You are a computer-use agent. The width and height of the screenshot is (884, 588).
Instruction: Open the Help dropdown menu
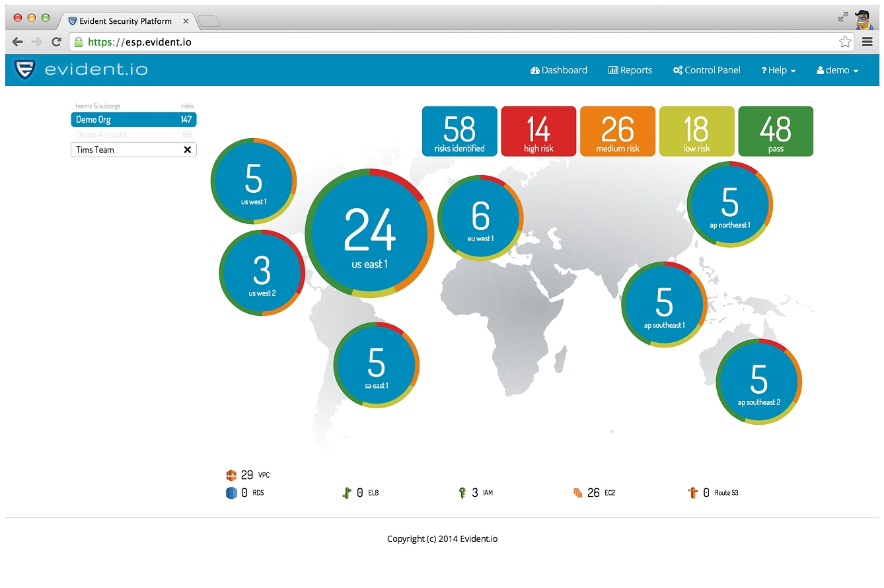point(778,70)
